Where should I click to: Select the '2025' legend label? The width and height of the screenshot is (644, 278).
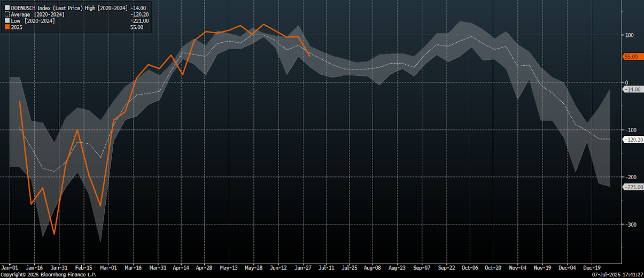[17, 27]
